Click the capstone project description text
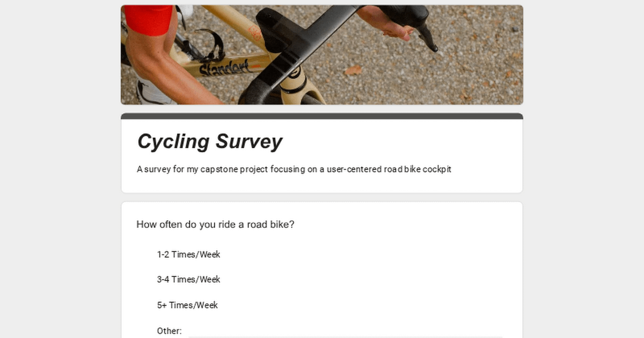 point(294,170)
